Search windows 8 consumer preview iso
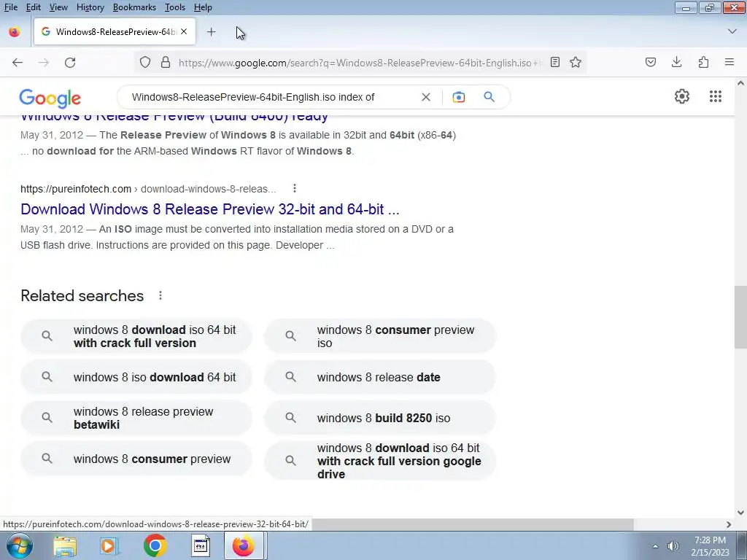Screen dimensions: 747x560 [x=380, y=336]
